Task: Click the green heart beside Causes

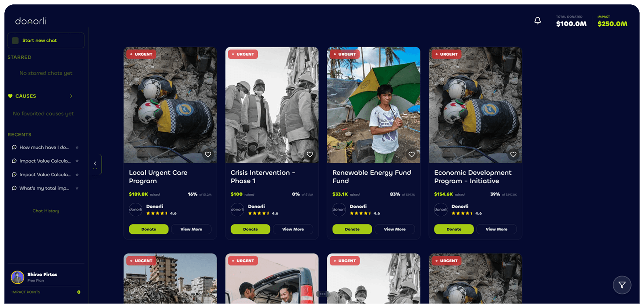Action: click(x=10, y=96)
